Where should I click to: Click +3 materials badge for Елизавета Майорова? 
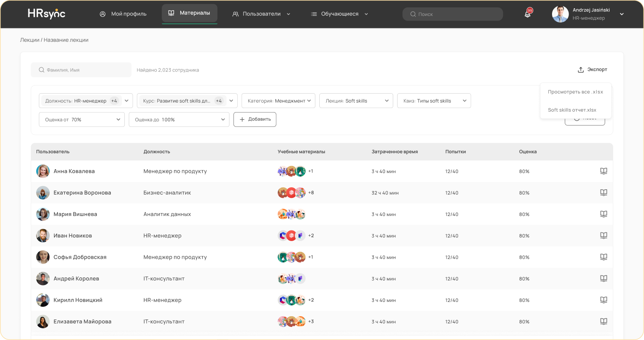tap(311, 322)
